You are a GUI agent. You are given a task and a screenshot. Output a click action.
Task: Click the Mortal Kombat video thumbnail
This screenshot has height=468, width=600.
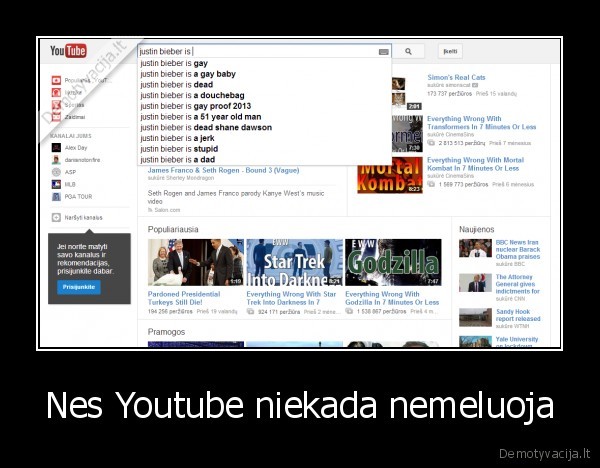tap(390, 175)
